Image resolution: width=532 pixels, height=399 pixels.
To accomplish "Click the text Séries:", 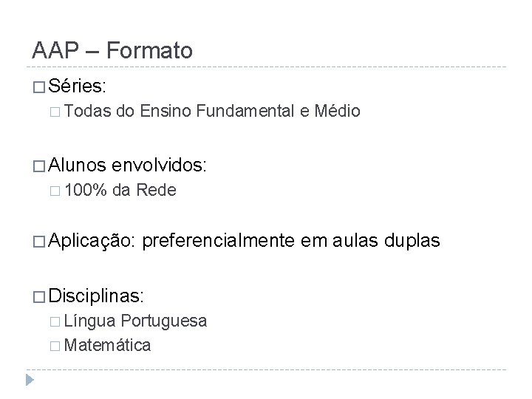I will 77,86.
